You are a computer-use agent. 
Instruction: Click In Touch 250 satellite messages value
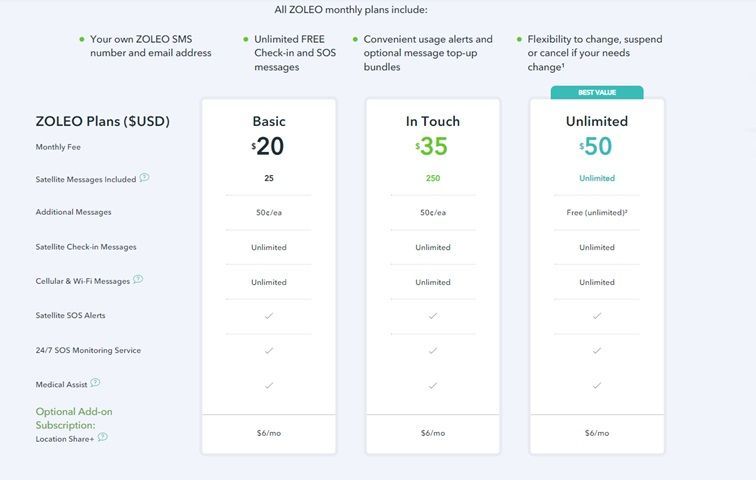tap(433, 178)
